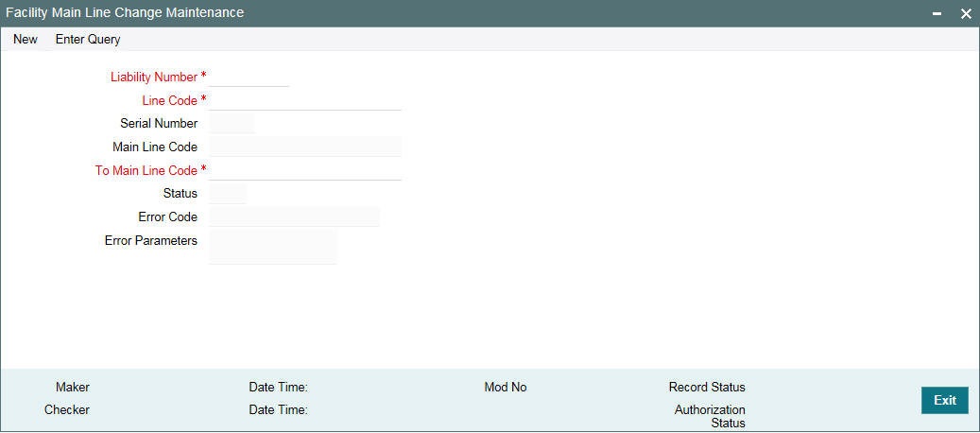Click the New toolbar option
Image resolution: width=980 pixels, height=433 pixels.
click(26, 40)
